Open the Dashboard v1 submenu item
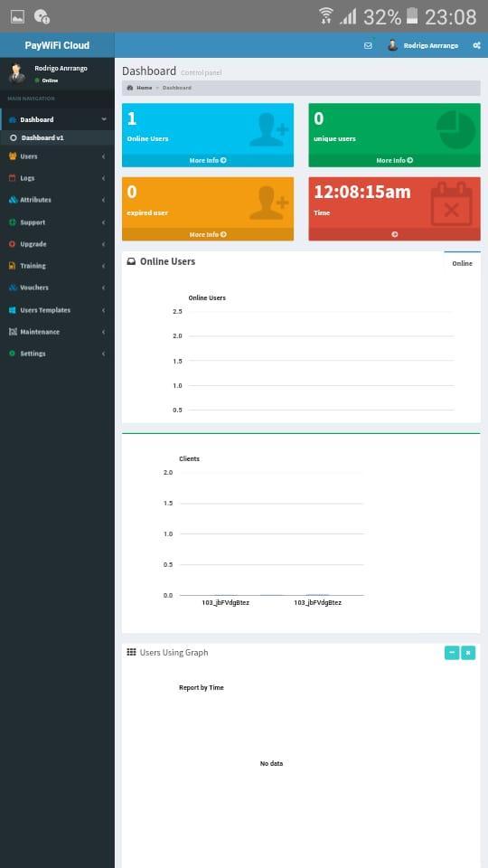This screenshot has height=868, width=488. click(58, 137)
